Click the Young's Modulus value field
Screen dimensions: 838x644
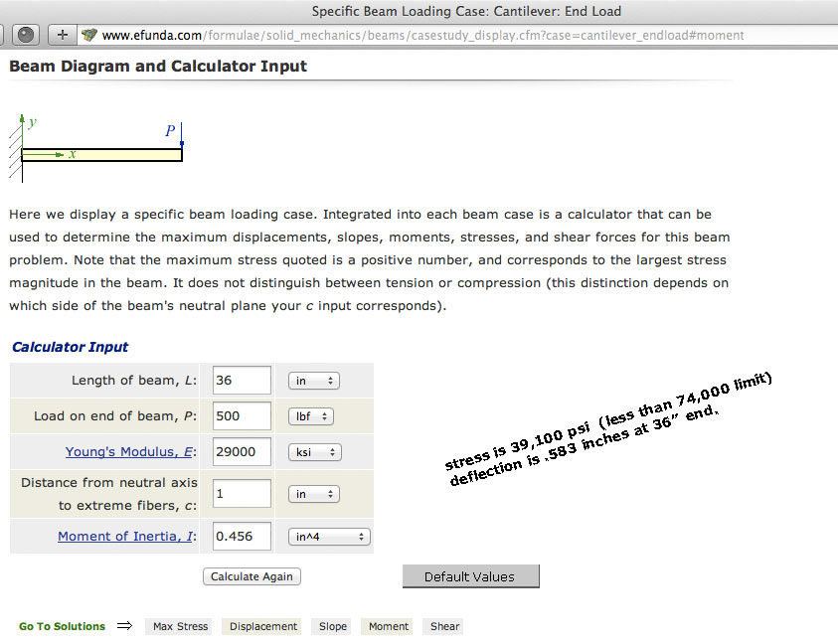pyautogui.click(x=242, y=451)
